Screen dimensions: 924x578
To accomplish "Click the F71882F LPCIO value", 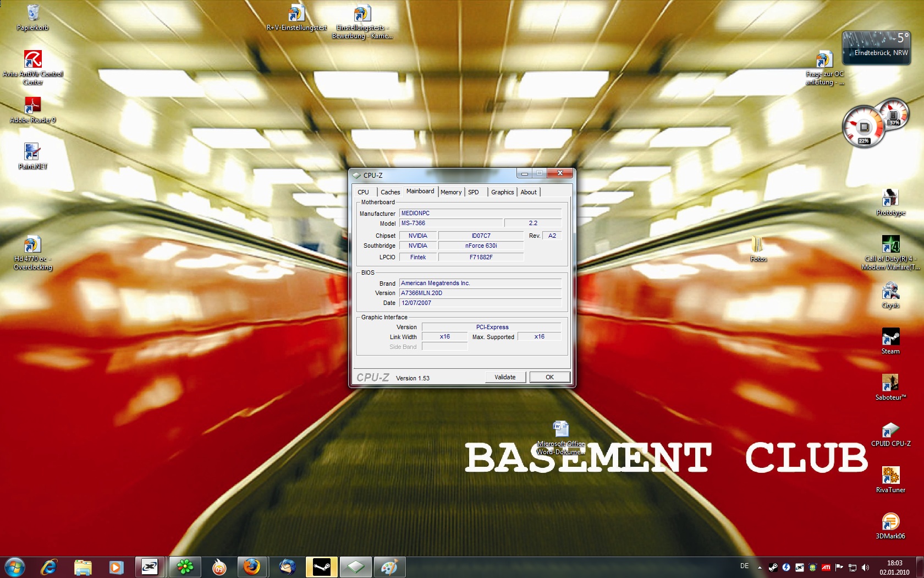I will point(481,257).
